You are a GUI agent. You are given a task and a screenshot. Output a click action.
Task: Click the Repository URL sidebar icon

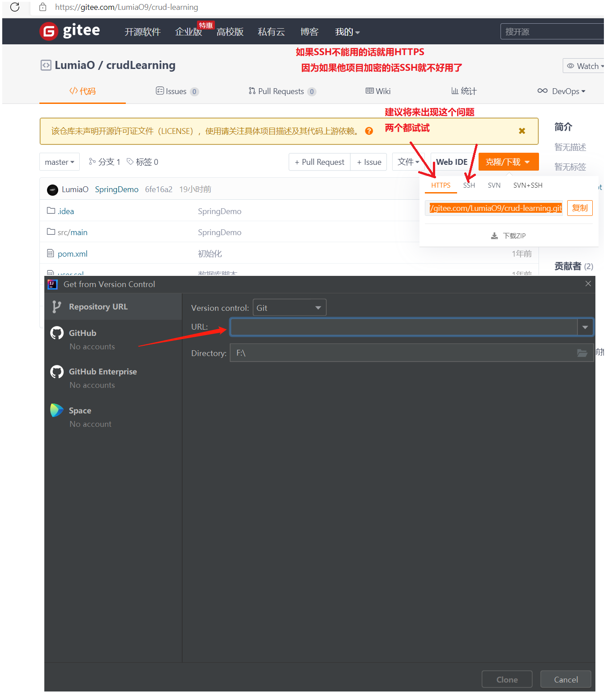click(57, 306)
